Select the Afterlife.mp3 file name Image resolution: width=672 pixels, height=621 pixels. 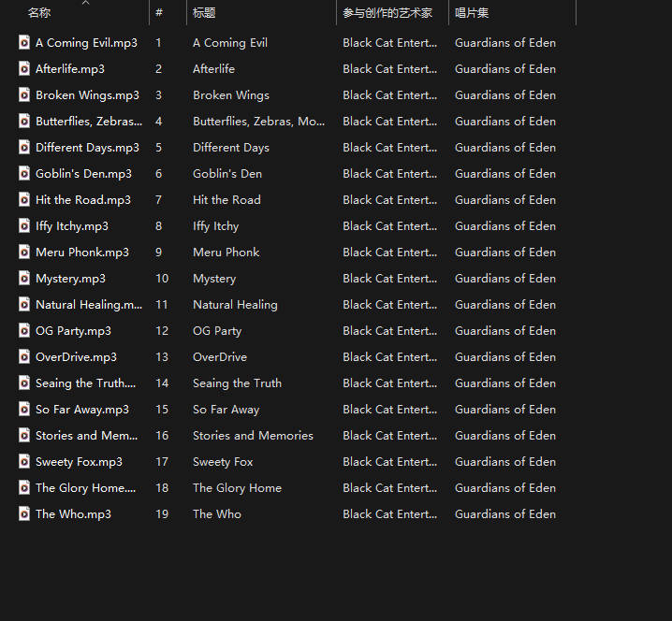(x=70, y=69)
